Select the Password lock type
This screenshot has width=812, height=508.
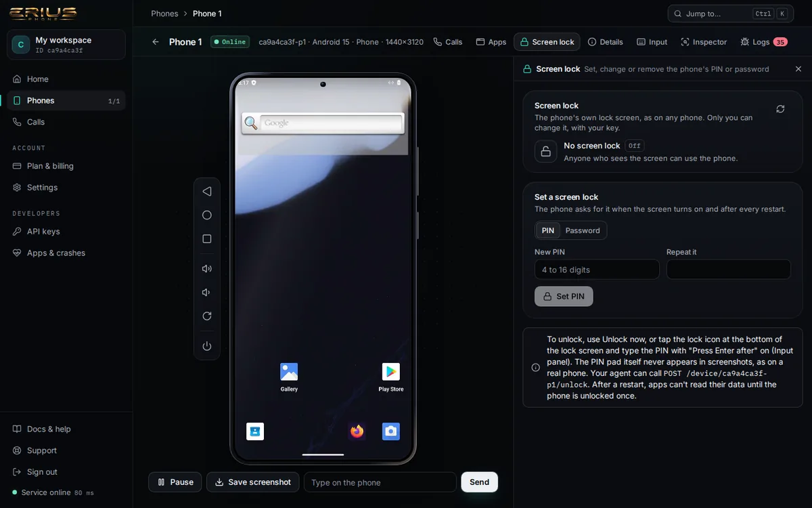pos(583,231)
